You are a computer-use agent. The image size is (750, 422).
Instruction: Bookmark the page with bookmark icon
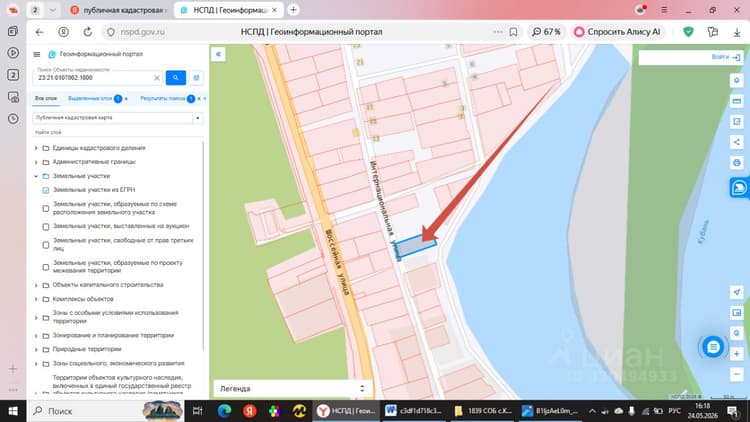pos(513,32)
